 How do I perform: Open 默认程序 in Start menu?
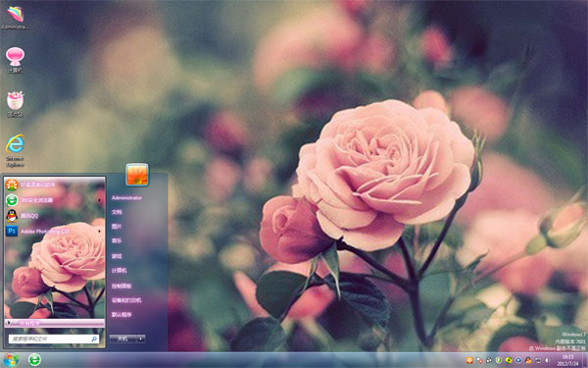coord(122,315)
